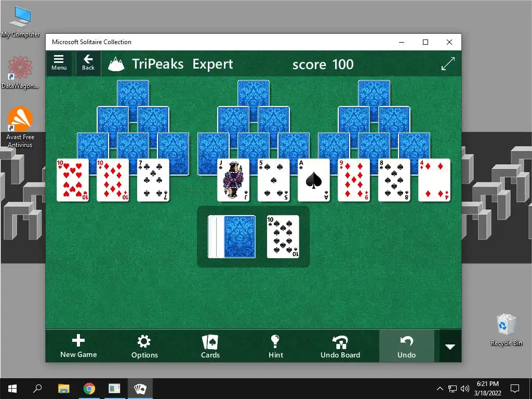Screen dimensions: 532x399
Task: Click the 10 of spades waste card
Action: 283,237
